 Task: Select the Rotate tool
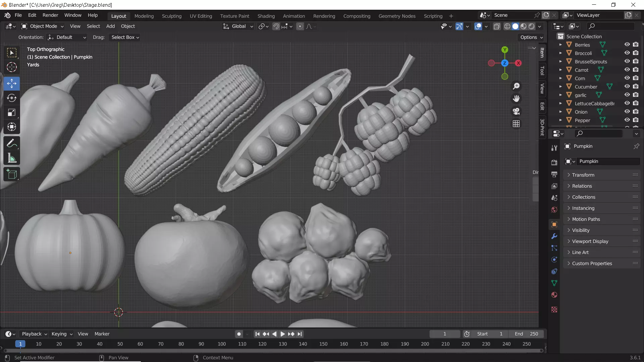(12, 98)
